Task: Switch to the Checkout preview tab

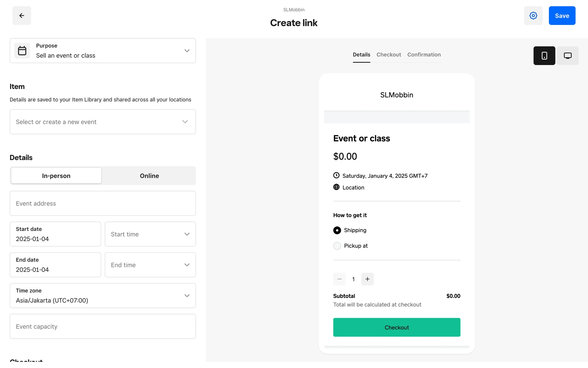Action: point(389,55)
